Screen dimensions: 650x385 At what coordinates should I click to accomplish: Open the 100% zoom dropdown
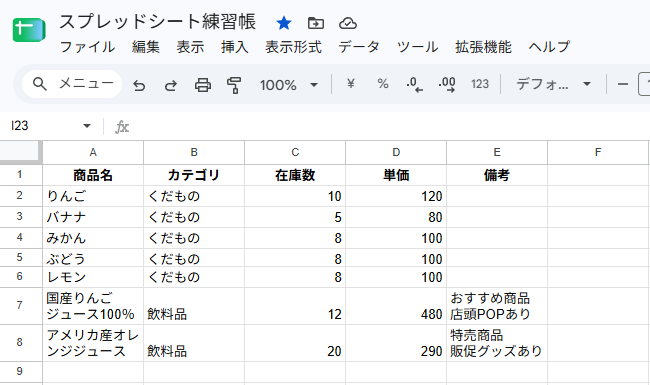point(289,85)
